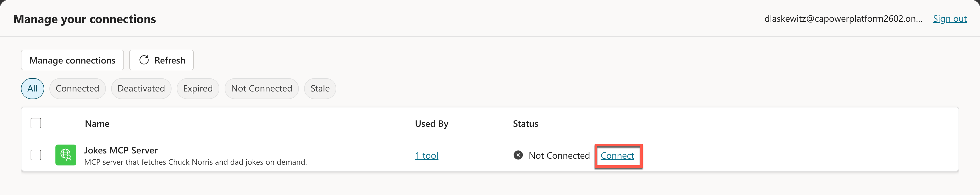Click the refresh circular arrow icon

click(144, 60)
